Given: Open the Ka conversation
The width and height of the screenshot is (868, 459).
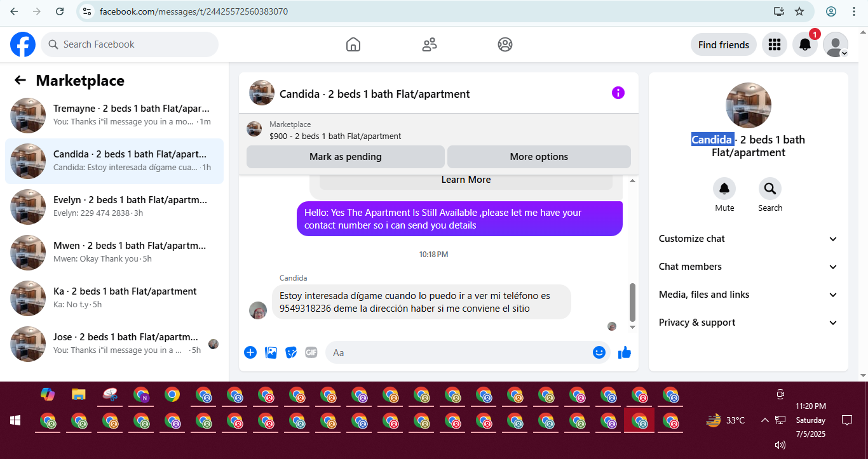Looking at the screenshot, I should 114,298.
